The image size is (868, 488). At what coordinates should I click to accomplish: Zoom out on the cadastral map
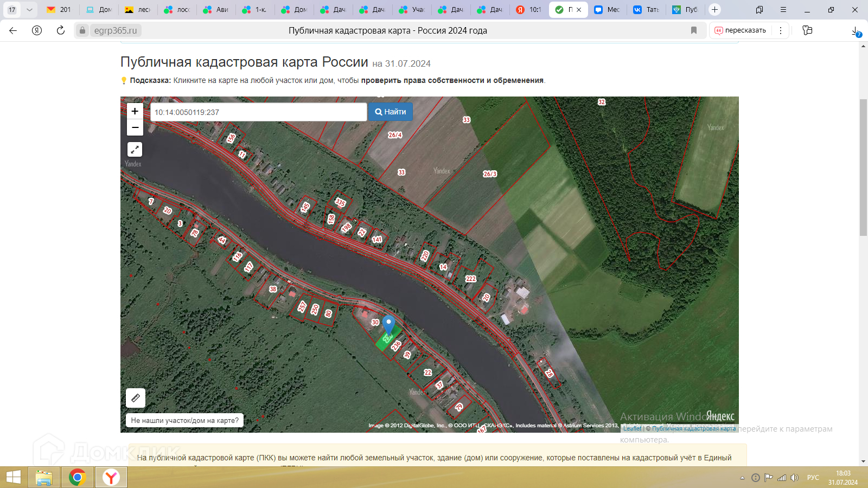click(135, 128)
